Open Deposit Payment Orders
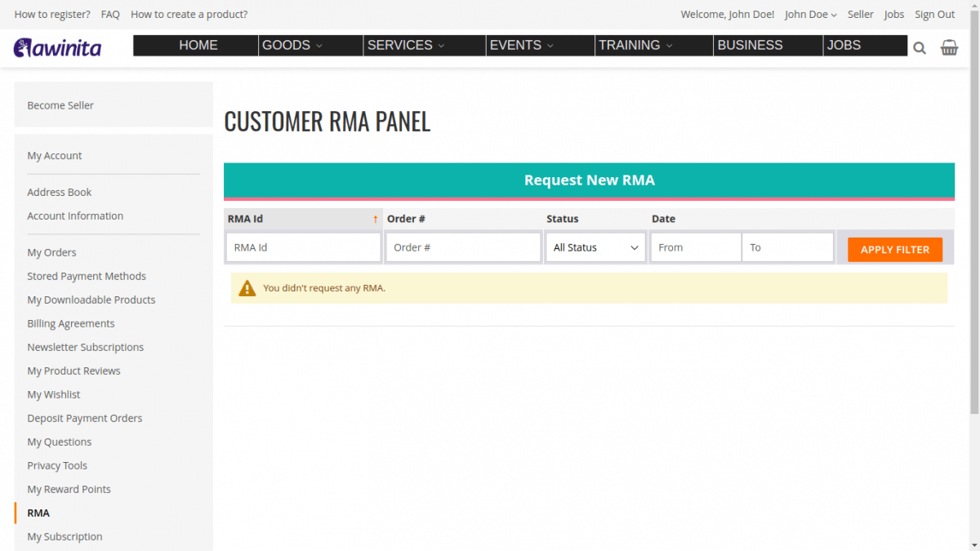This screenshot has width=980, height=551. (x=85, y=419)
